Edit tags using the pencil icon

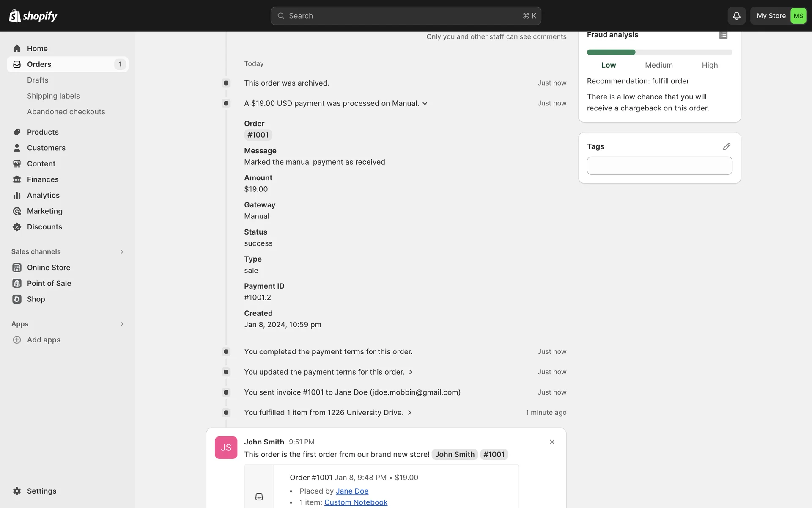pyautogui.click(x=727, y=146)
